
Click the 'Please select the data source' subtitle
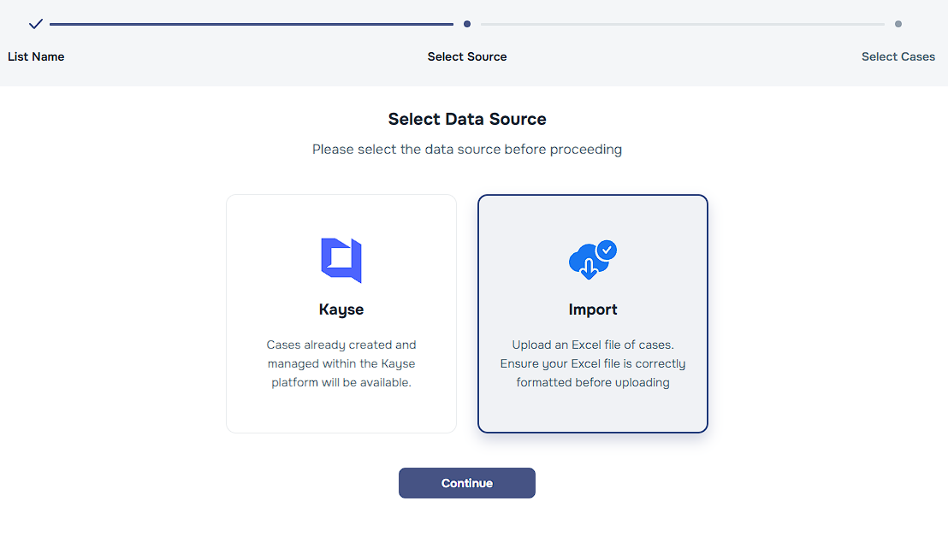tap(467, 150)
